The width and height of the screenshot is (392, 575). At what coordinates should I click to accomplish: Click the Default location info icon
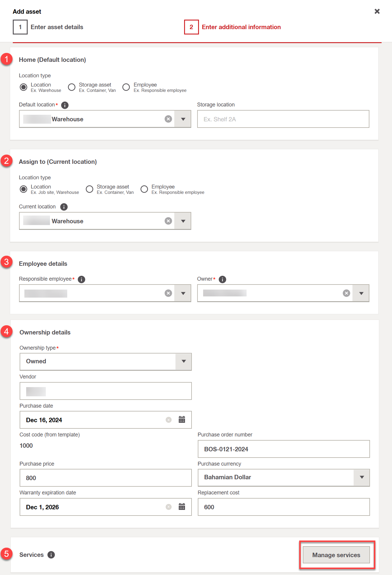(65, 105)
